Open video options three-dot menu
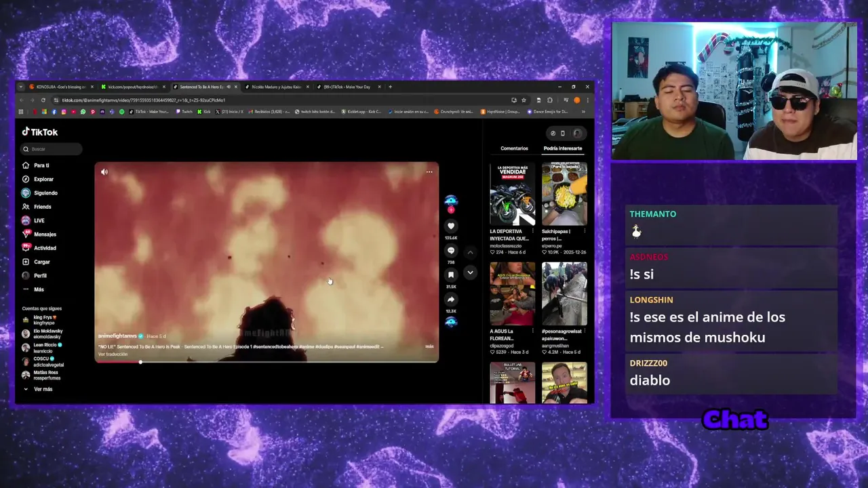The width and height of the screenshot is (868, 488). pos(429,172)
